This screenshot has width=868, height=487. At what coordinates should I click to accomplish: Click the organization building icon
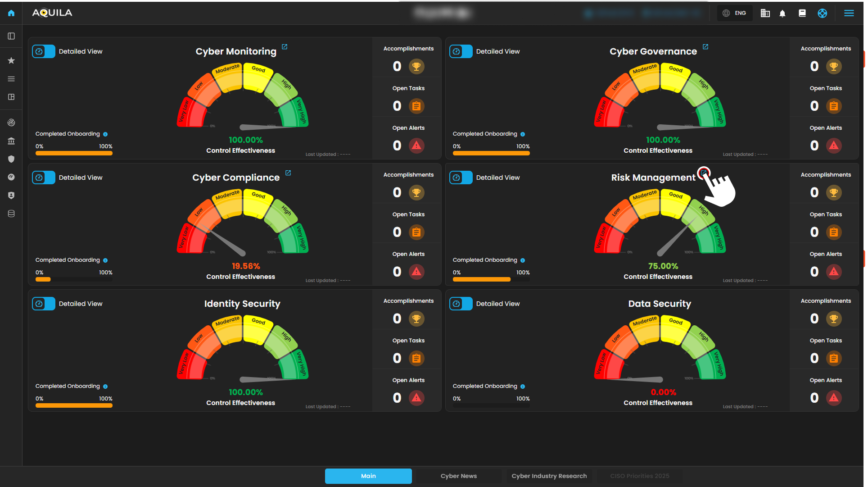click(x=765, y=13)
